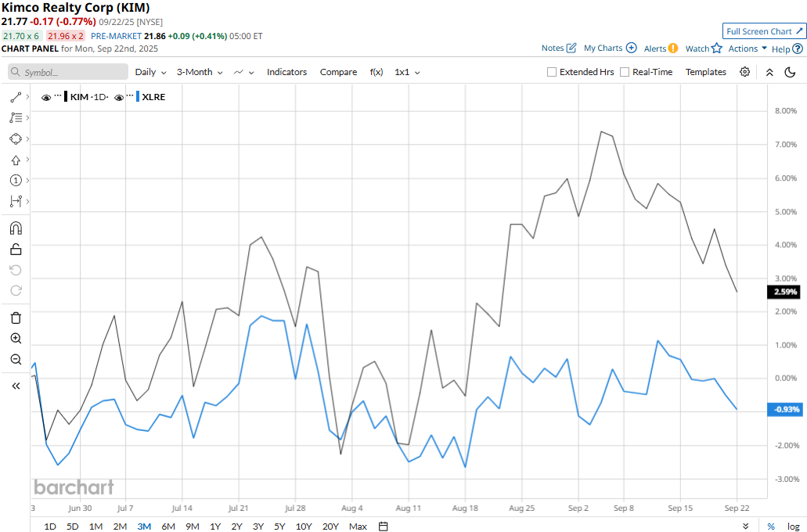807x532 pixels.
Task: Toggle XLRE series visibility eye
Action: click(119, 97)
